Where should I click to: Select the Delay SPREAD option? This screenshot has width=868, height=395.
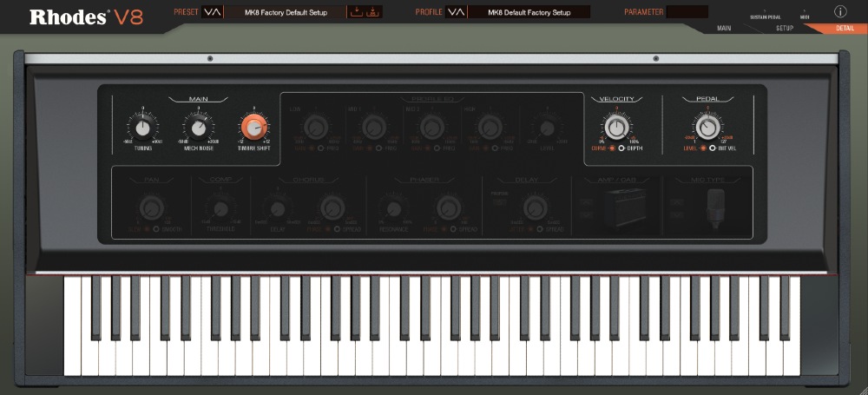pos(551,229)
